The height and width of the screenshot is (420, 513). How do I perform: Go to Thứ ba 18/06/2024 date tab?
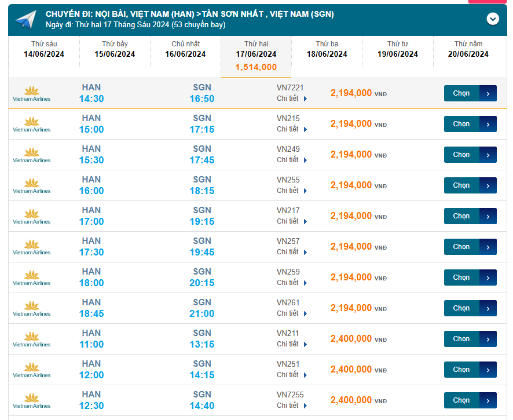(327, 49)
